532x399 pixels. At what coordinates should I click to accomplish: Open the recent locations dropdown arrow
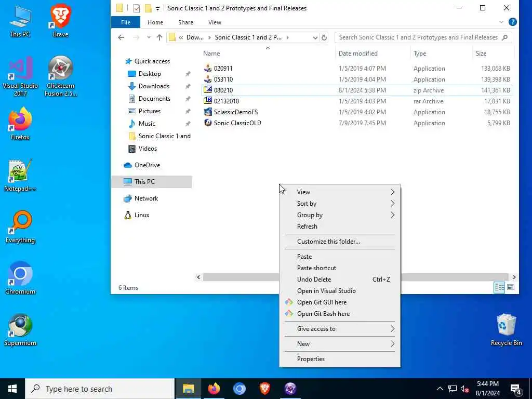click(x=149, y=37)
